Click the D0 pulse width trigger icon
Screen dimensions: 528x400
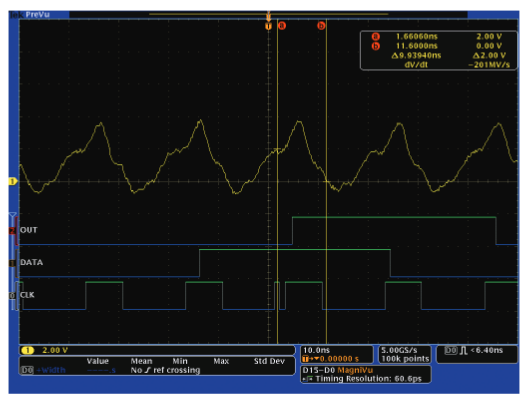tap(456, 351)
